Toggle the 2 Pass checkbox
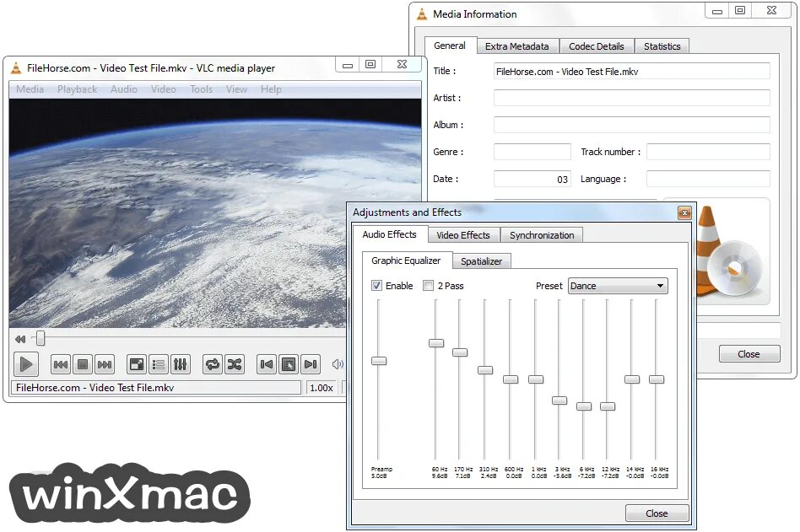This screenshot has height=532, width=800. tap(428, 285)
